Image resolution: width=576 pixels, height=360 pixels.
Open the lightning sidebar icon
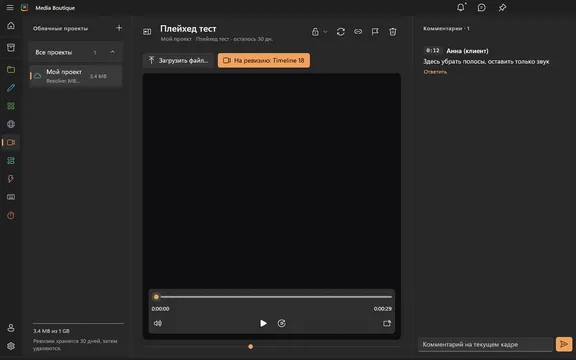(11, 179)
